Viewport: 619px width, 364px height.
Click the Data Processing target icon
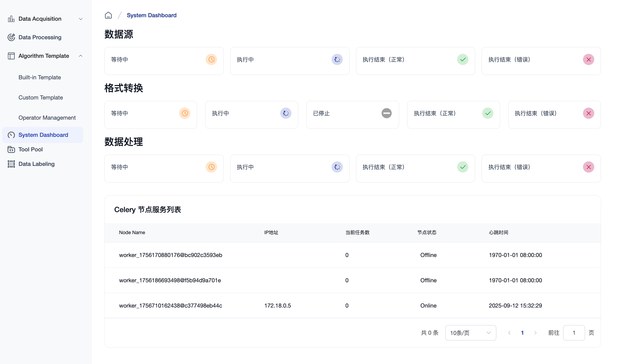11,37
